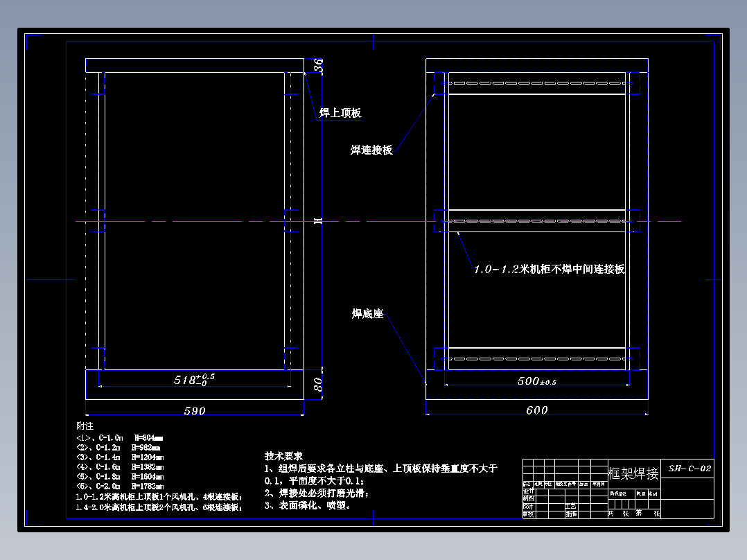Viewport: 747px width, 560px height.
Task: Click the 1.0-1.2米机柜不焊中间连接板 note
Action: [x=551, y=268]
